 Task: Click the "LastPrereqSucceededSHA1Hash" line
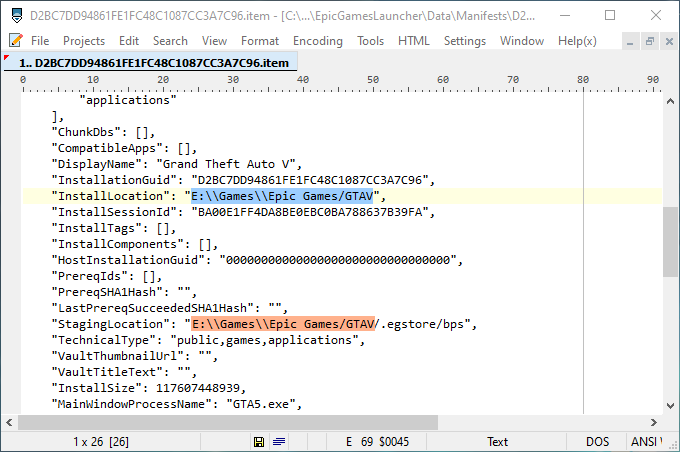170,308
